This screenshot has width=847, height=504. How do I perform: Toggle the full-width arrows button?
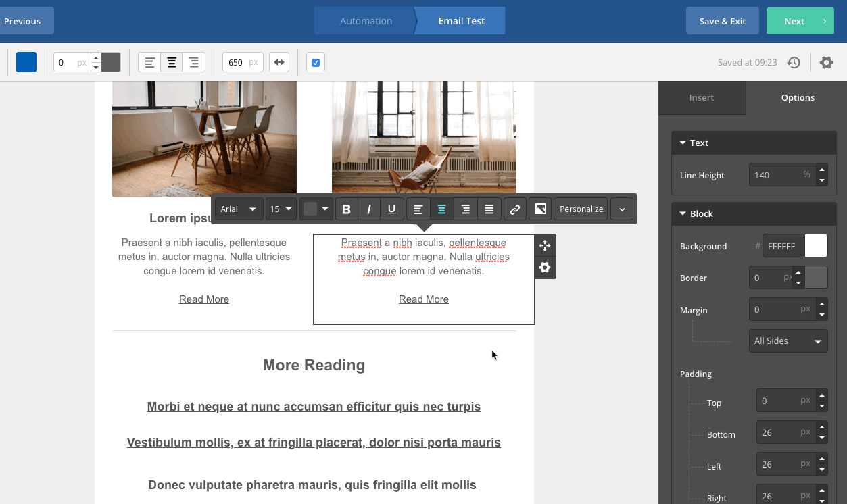pos(279,62)
